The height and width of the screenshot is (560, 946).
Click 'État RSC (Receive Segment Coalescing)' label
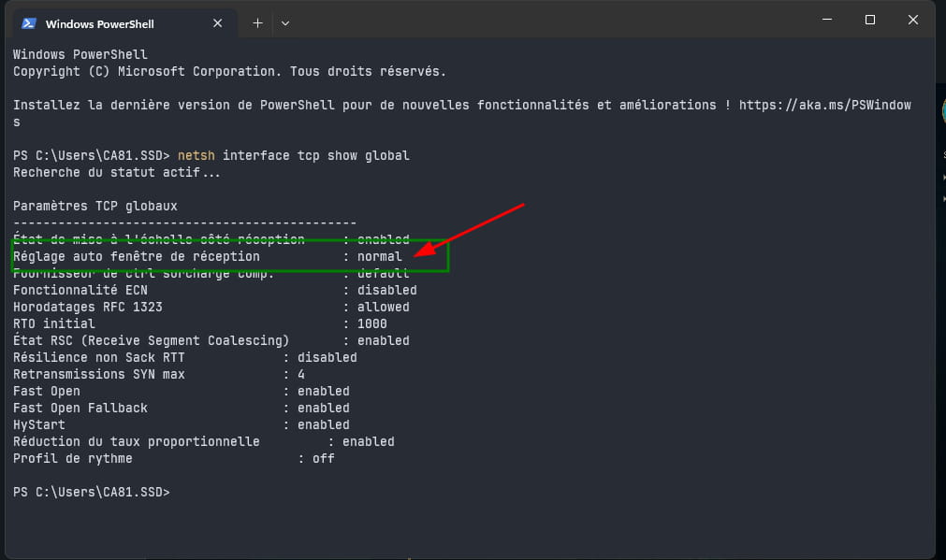click(151, 341)
